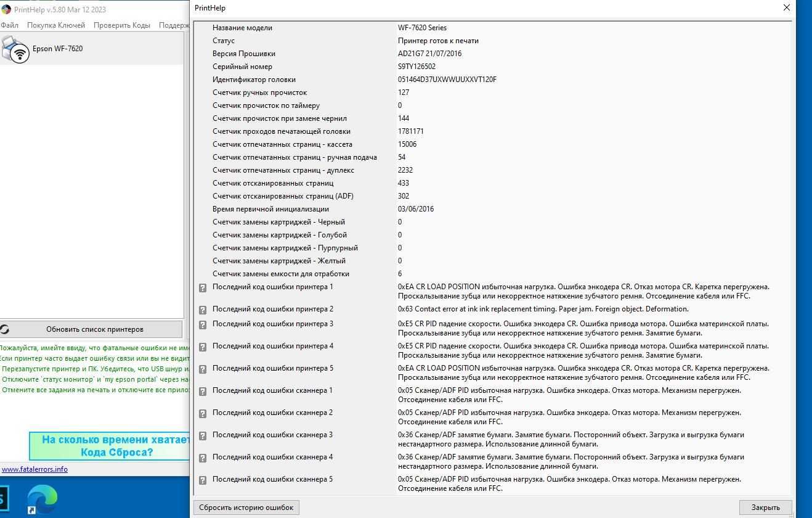The width and height of the screenshot is (812, 518).
Task: Open the Файл menu
Action: point(9,25)
